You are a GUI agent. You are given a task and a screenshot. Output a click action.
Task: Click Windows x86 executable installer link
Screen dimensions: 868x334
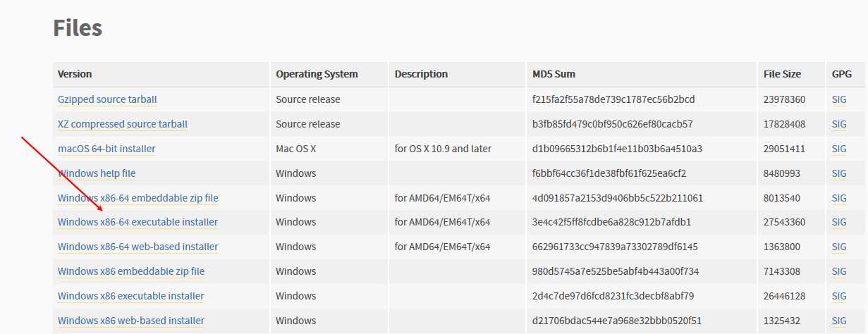click(x=131, y=296)
